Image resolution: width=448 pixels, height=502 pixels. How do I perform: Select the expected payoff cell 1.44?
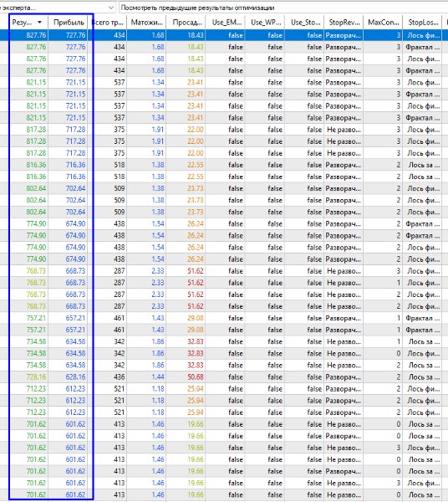coord(158,376)
